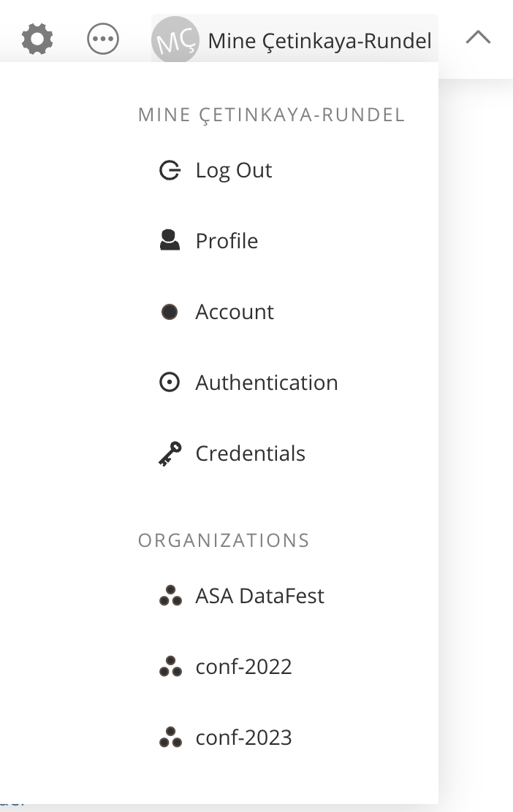513x812 pixels.
Task: Open the more options ellipsis icon
Action: point(103,39)
